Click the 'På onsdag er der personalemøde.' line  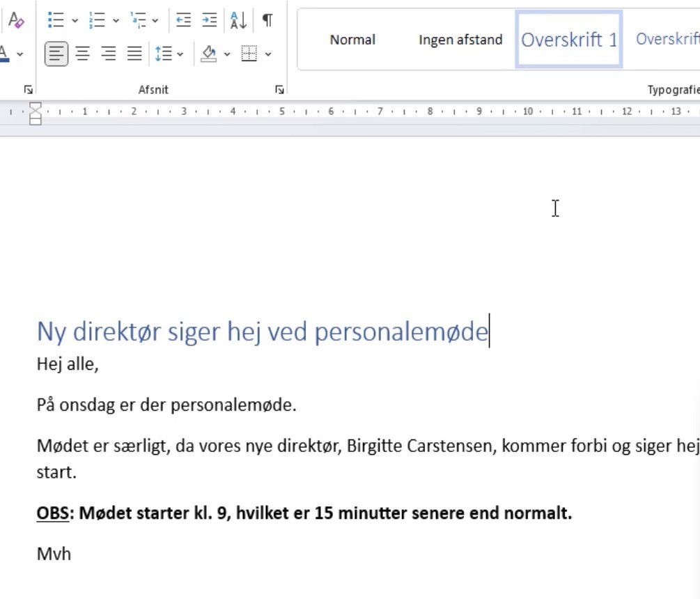(x=166, y=405)
